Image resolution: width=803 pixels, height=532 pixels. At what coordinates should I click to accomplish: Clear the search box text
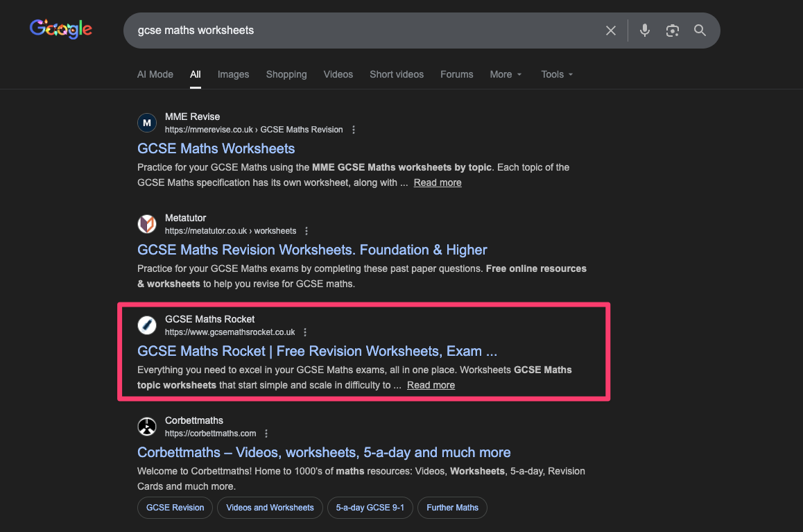pos(610,31)
